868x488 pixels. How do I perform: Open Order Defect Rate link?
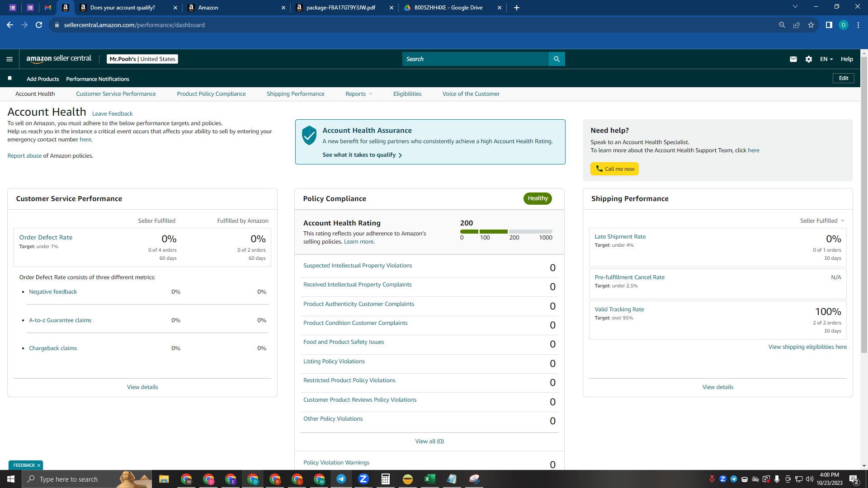[x=46, y=237]
